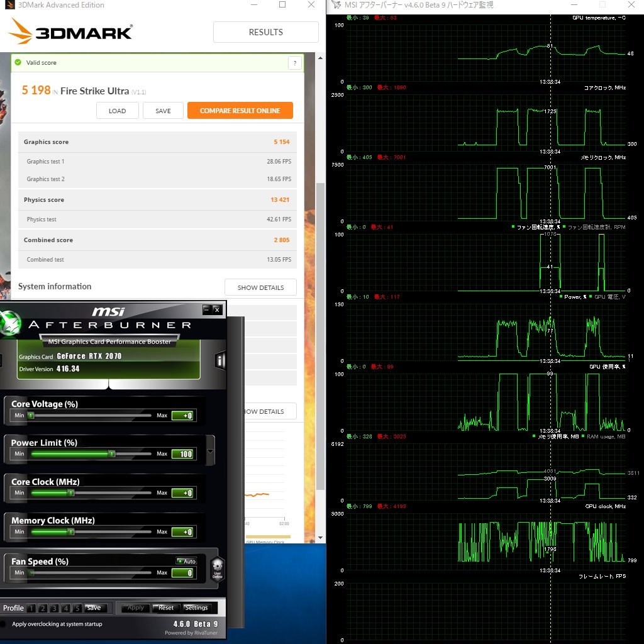Click COMPARE RESULT ONLINE button
This screenshot has height=644, width=644.
pyautogui.click(x=240, y=111)
